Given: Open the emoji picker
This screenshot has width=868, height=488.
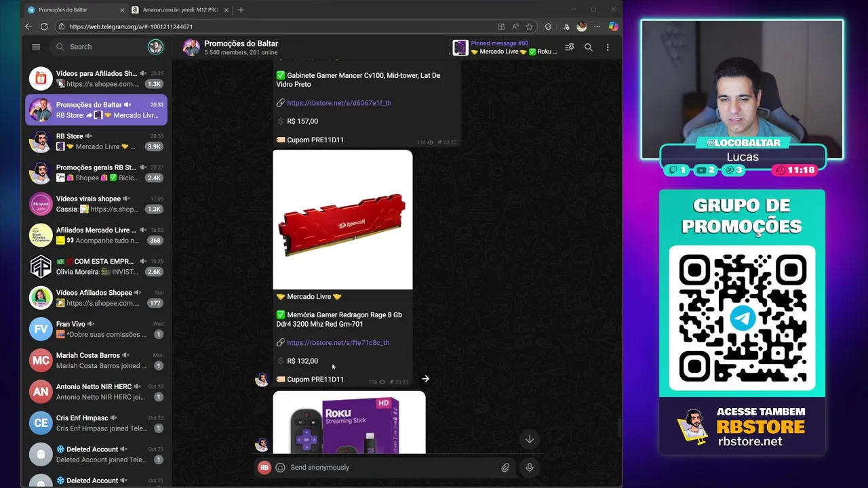Looking at the screenshot, I should tap(280, 468).
